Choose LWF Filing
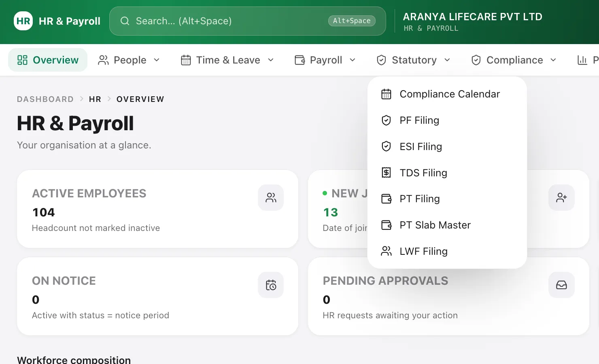The height and width of the screenshot is (364, 599). pos(447,251)
